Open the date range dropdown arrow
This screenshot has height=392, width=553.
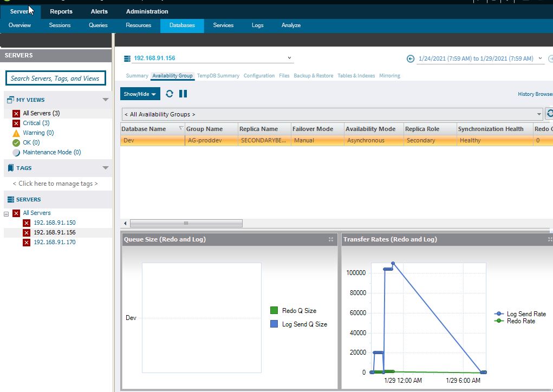click(540, 58)
